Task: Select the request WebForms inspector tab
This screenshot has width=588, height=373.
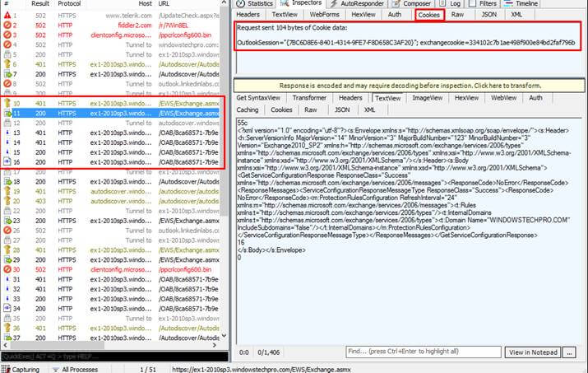Action: pyautogui.click(x=324, y=15)
